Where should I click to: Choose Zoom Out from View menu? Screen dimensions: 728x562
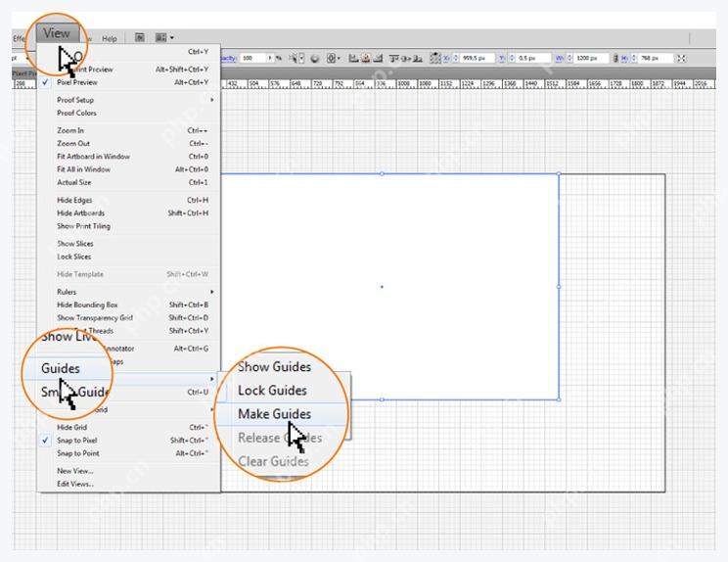click(x=128, y=144)
